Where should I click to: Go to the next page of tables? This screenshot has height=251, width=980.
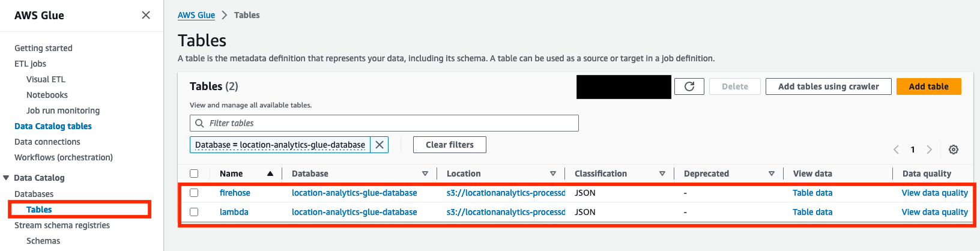click(930, 150)
